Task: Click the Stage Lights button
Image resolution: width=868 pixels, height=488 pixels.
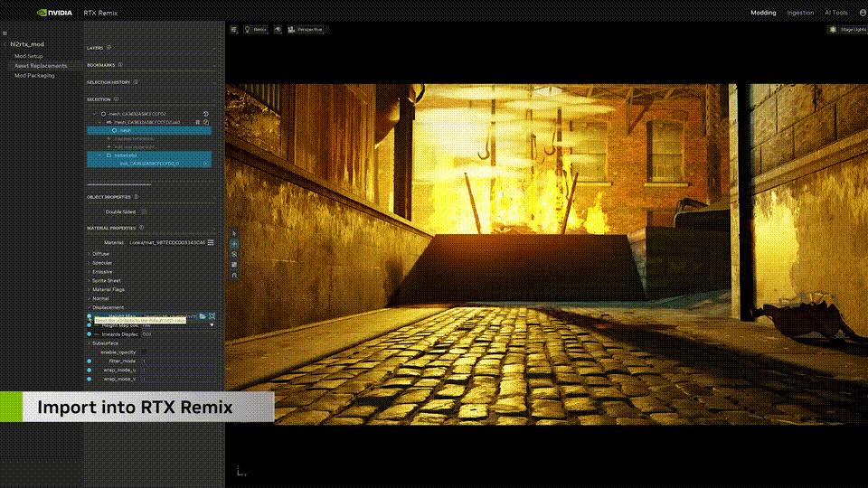Action: pos(848,29)
